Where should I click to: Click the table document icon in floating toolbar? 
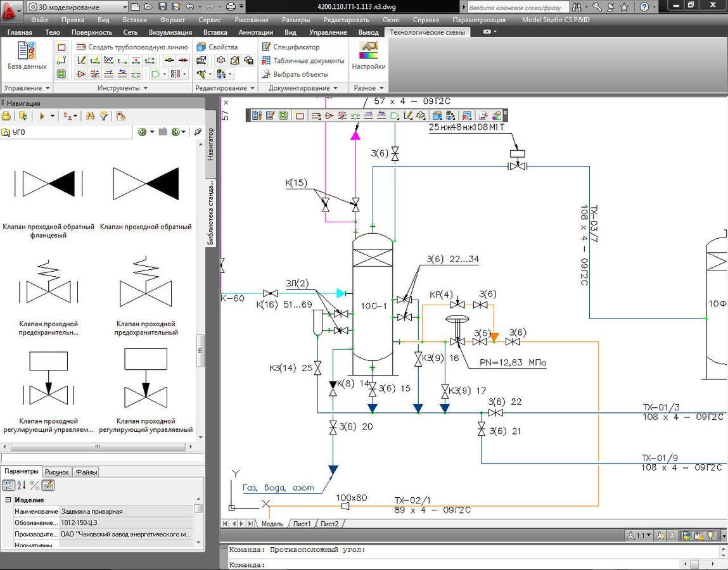(x=467, y=115)
